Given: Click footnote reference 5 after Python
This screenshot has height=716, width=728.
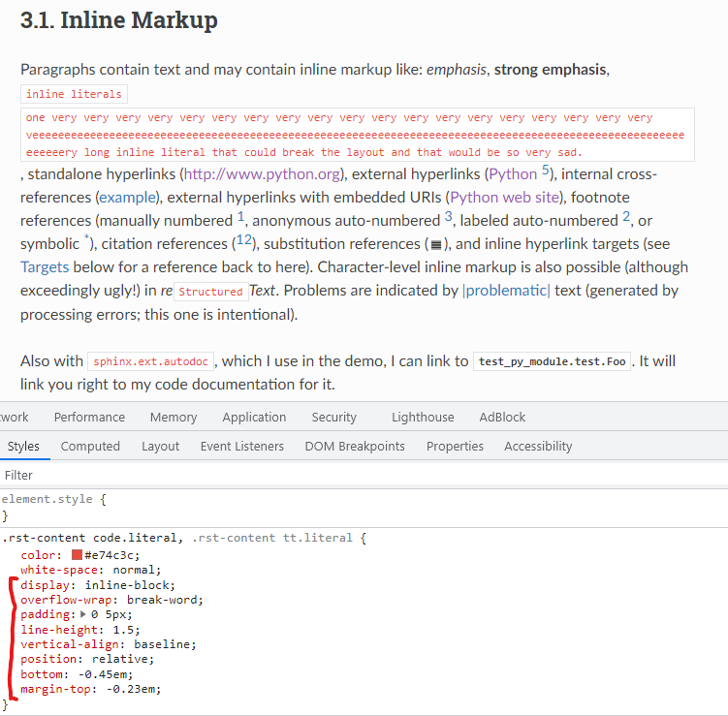Looking at the screenshot, I should tap(546, 170).
